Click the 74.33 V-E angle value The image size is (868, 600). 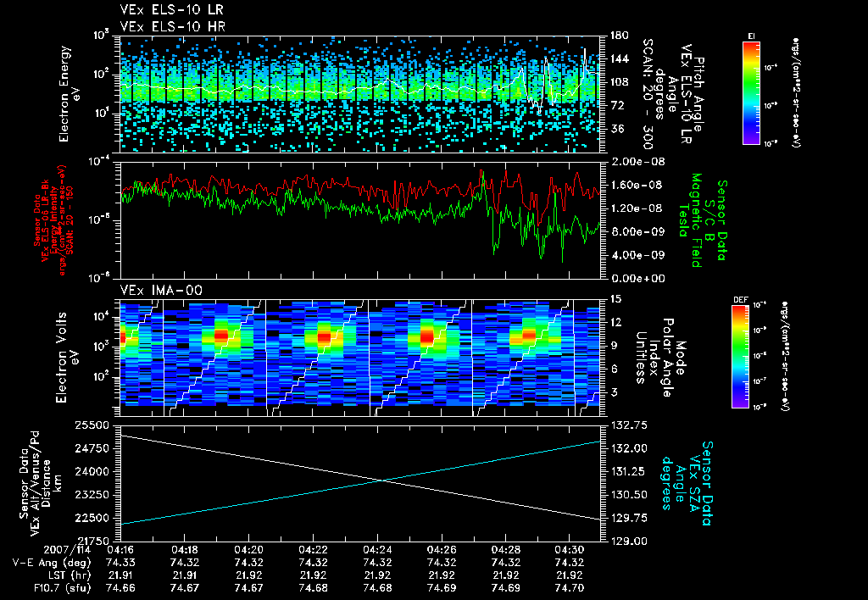(x=120, y=563)
